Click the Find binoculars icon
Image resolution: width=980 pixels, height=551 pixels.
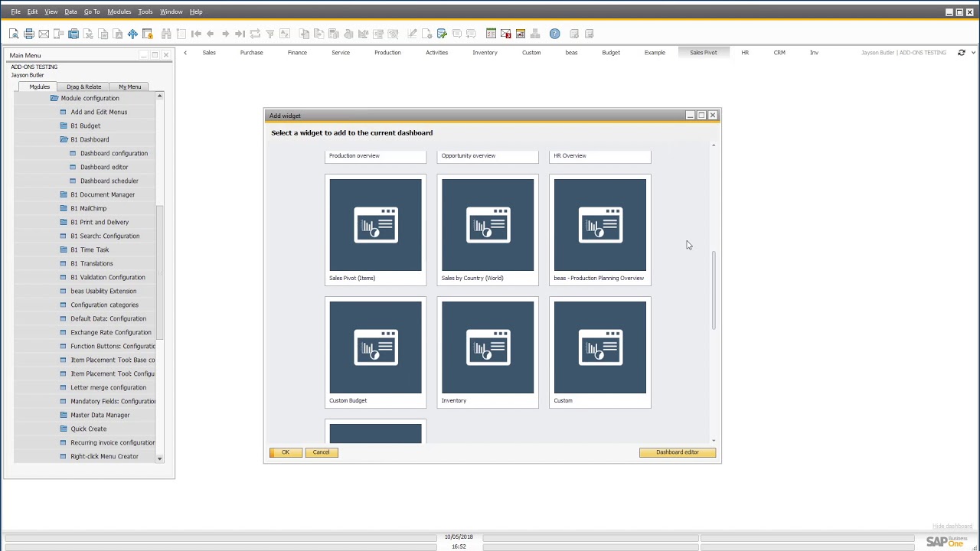tap(166, 34)
